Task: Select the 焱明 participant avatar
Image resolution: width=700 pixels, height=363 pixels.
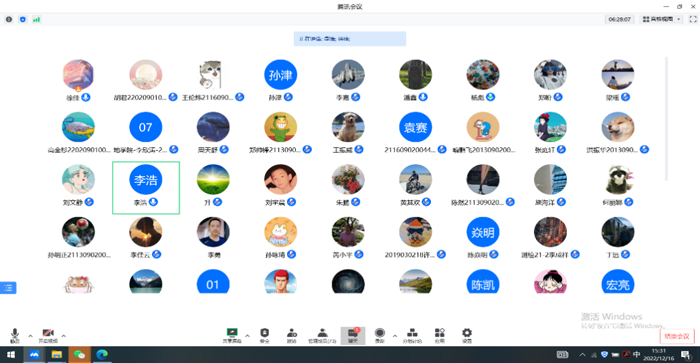Action: [483, 232]
